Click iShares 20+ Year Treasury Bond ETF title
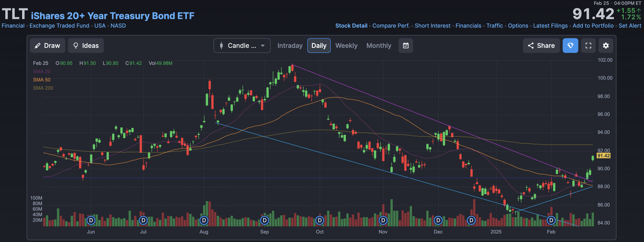The height and width of the screenshot is (242, 644). (x=113, y=16)
